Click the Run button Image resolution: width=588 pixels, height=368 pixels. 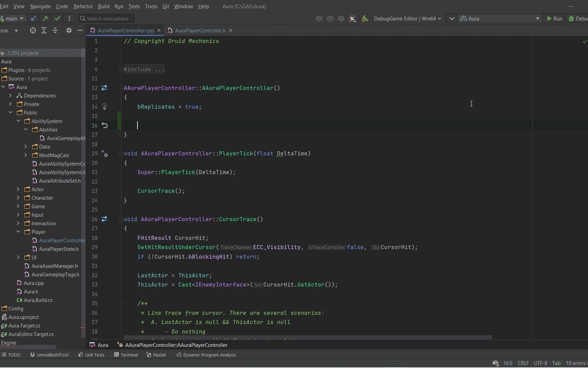(x=554, y=19)
